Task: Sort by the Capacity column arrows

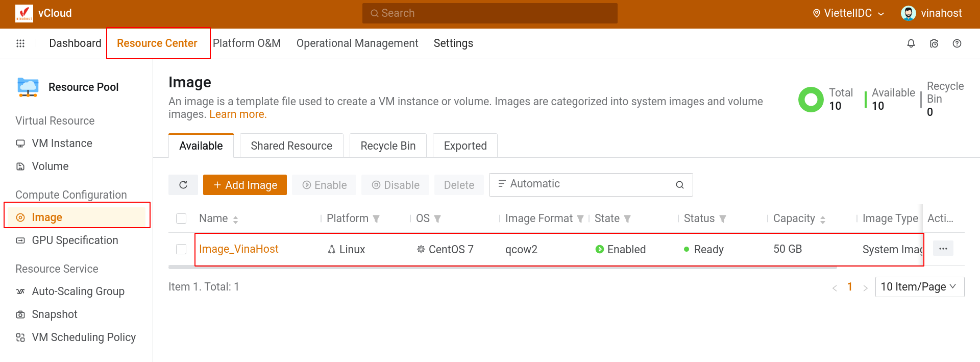Action: pos(822,219)
